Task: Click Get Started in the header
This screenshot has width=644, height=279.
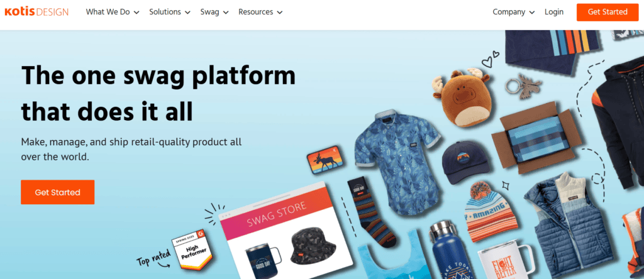Action: 608,12
